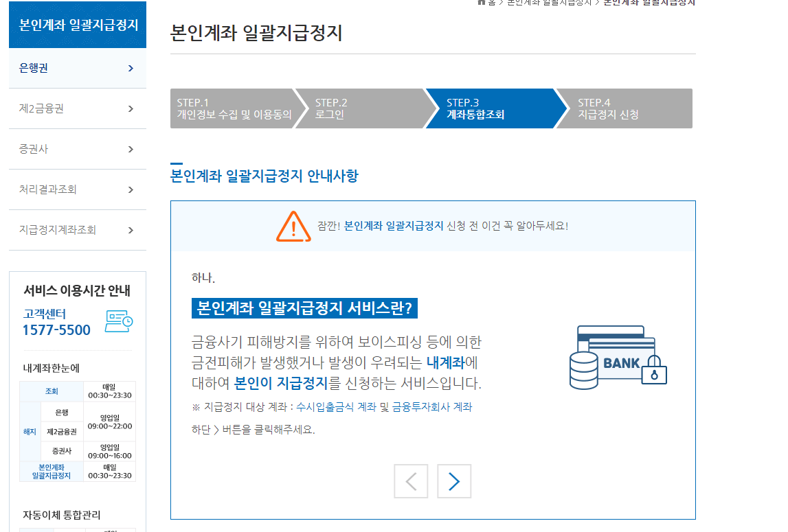Viewport: 788px width, 532px height.
Task: Click the home icon in the breadcrumb
Action: [x=481, y=3]
